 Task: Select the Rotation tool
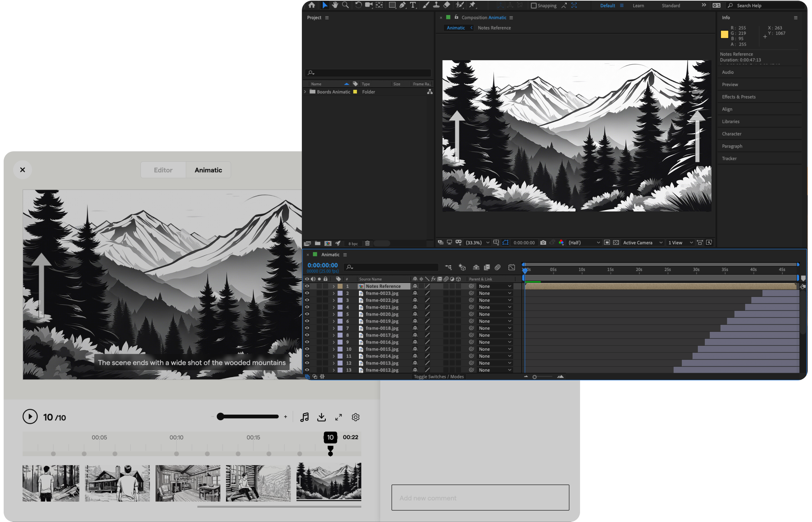(x=358, y=5)
